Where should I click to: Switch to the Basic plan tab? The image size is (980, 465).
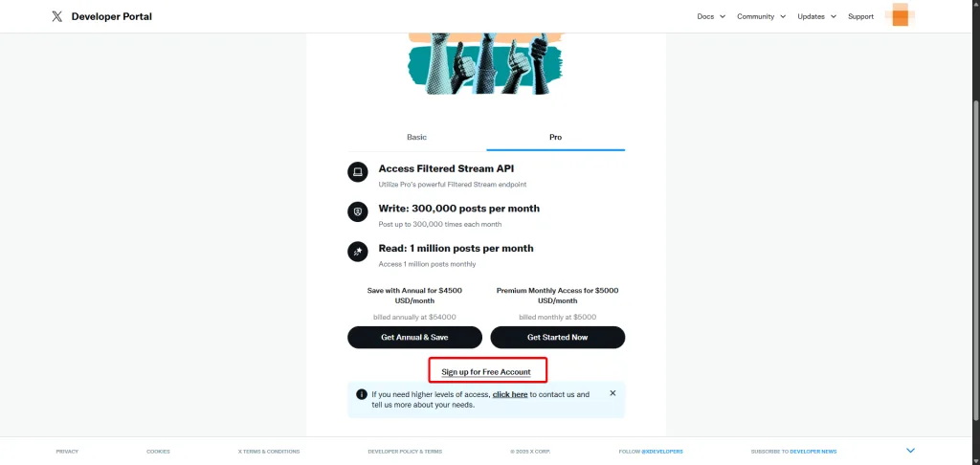click(x=417, y=137)
